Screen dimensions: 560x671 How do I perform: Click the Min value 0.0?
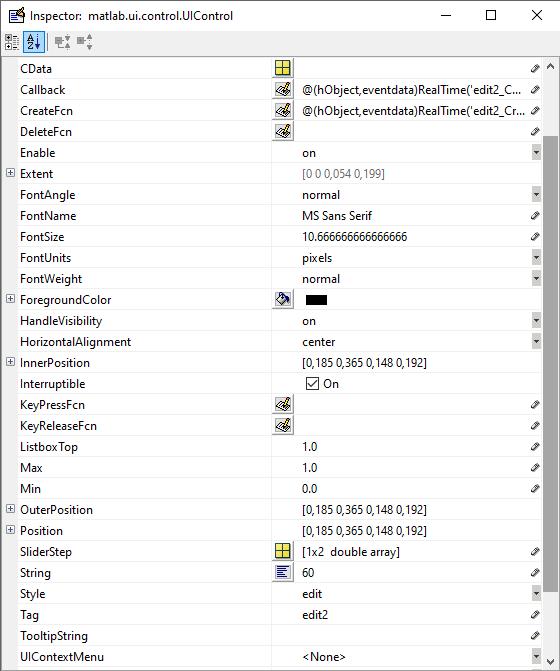coord(309,488)
